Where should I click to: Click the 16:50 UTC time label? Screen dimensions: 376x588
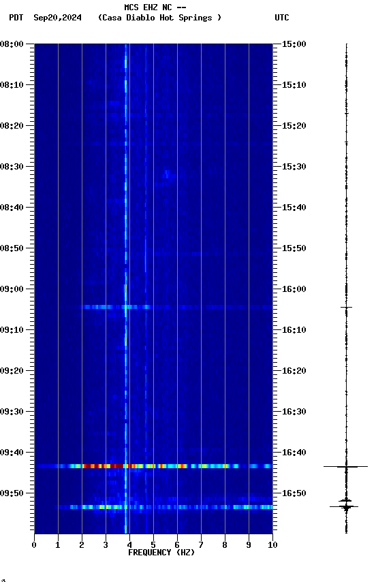click(294, 493)
